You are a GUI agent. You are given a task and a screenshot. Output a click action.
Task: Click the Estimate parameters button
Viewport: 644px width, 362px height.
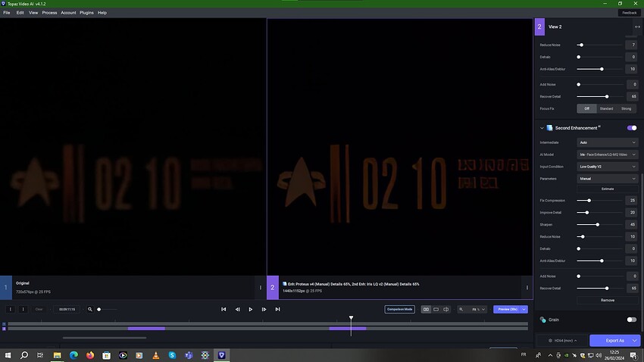[607, 189]
